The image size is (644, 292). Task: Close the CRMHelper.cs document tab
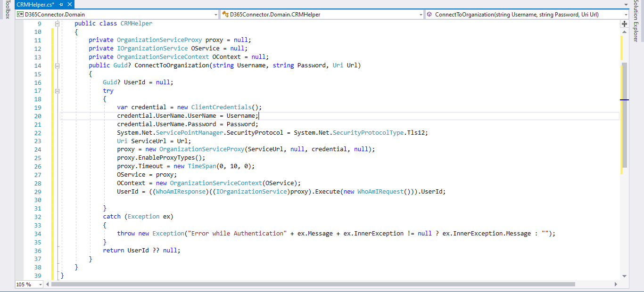70,4
